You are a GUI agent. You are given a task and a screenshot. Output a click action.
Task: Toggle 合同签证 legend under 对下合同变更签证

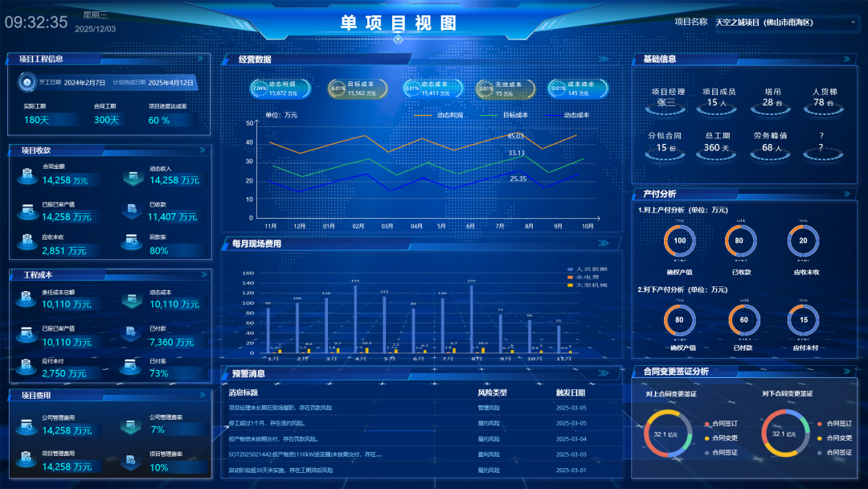(x=836, y=453)
